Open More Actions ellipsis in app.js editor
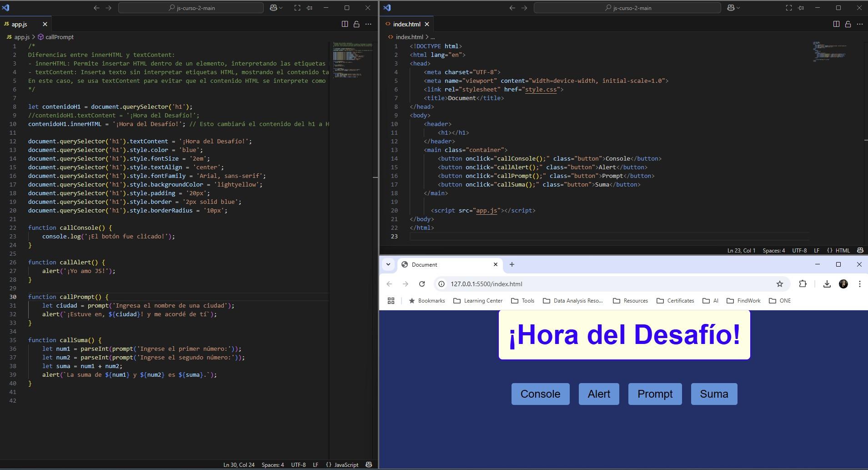The image size is (868, 470). pos(368,24)
